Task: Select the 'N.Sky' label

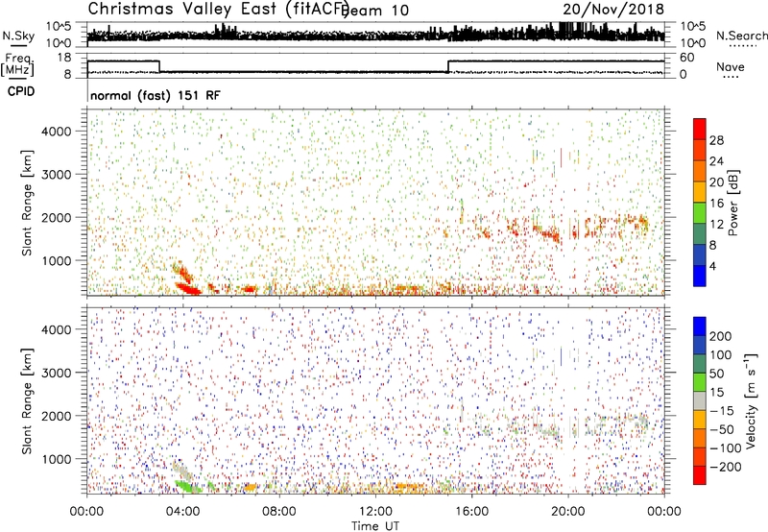Action: [x=18, y=36]
